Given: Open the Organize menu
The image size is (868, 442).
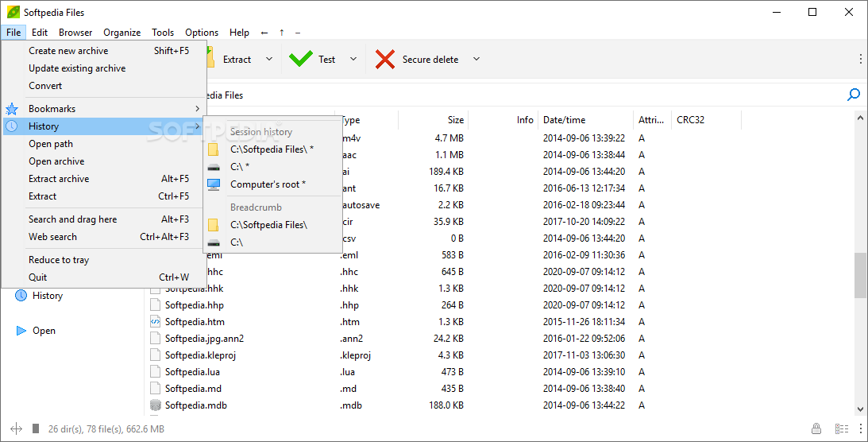Looking at the screenshot, I should [122, 33].
